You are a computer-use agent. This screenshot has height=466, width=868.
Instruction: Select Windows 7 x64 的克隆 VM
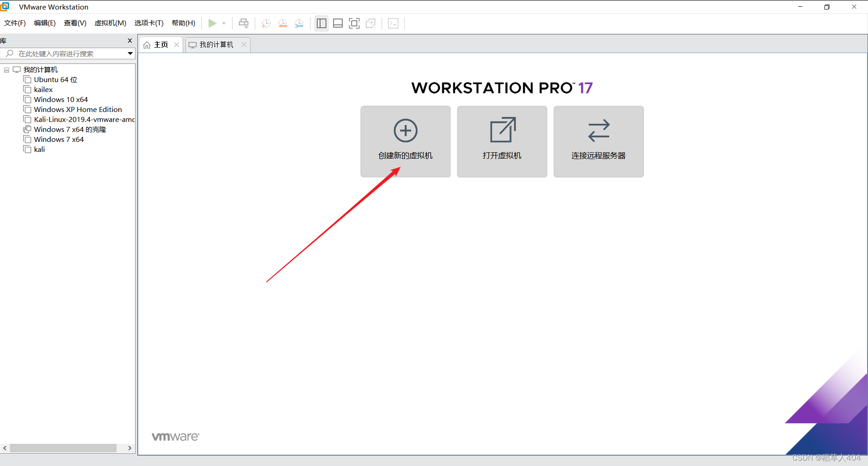point(70,130)
